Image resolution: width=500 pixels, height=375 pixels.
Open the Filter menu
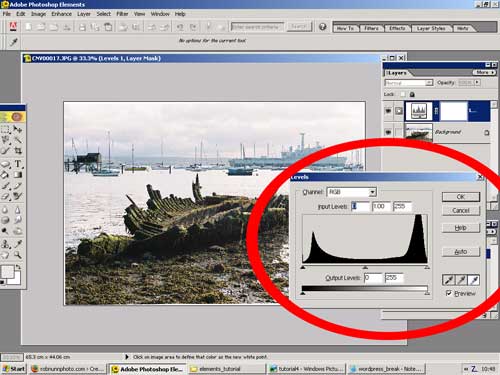click(x=122, y=14)
